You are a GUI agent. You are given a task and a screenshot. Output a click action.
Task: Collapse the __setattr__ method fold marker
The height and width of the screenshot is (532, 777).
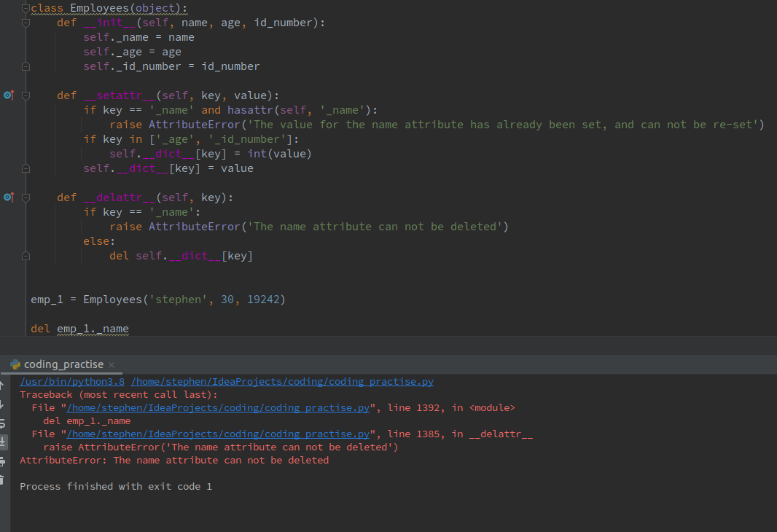tap(26, 95)
